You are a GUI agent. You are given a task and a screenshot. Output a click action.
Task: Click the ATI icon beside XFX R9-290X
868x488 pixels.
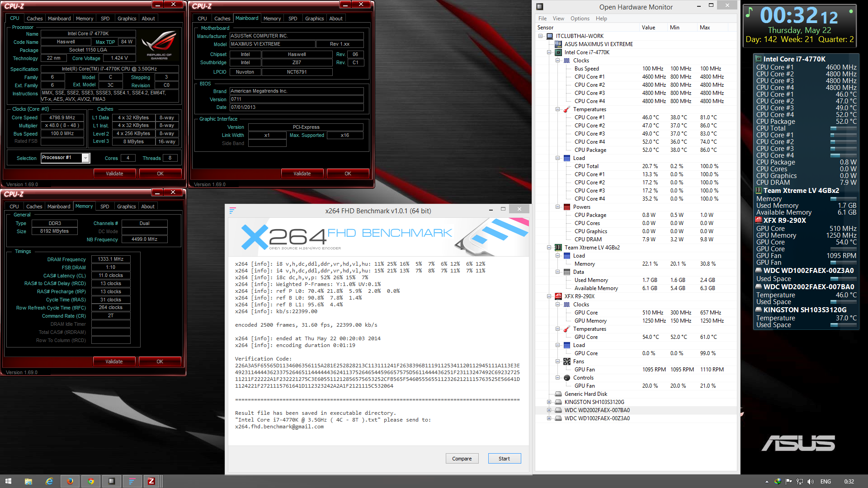click(558, 296)
